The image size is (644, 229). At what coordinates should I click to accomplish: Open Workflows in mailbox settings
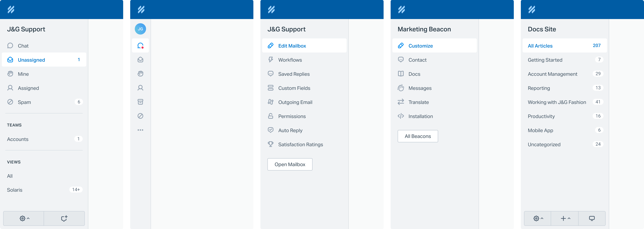click(290, 60)
